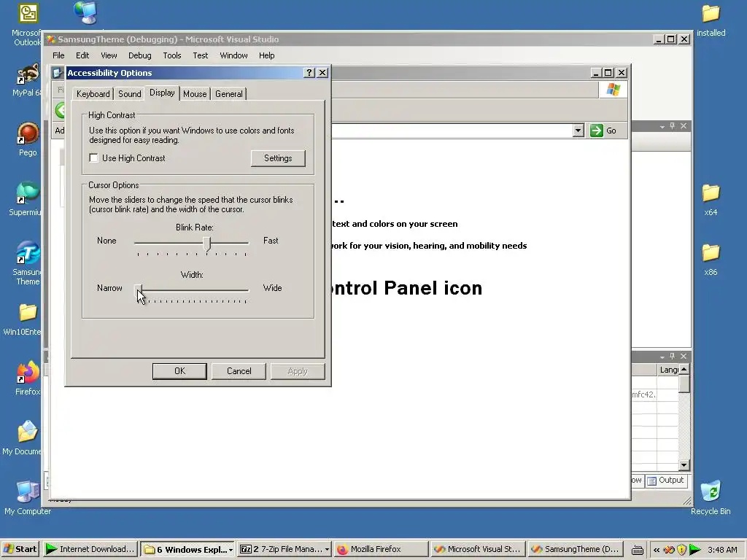
Task: Click the green arrow download manager tray icon
Action: point(695,550)
